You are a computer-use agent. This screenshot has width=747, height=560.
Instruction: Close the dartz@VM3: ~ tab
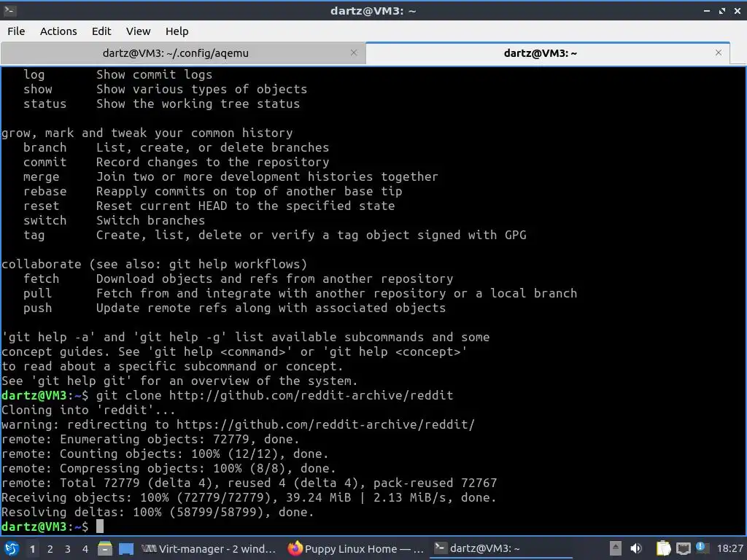click(x=719, y=52)
